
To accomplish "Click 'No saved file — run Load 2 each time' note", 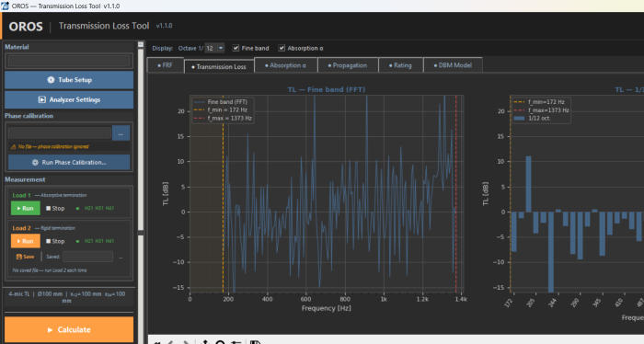I will [50, 270].
